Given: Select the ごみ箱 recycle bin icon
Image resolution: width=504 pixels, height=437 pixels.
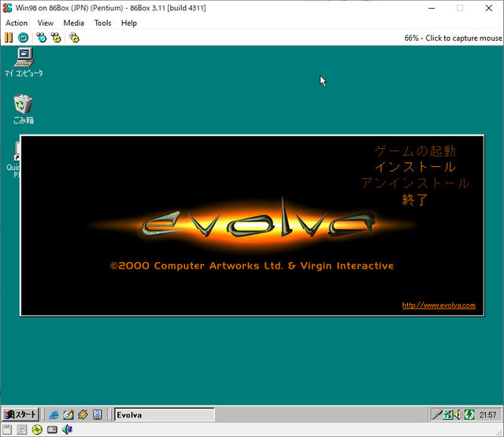Looking at the screenshot, I should [23, 109].
